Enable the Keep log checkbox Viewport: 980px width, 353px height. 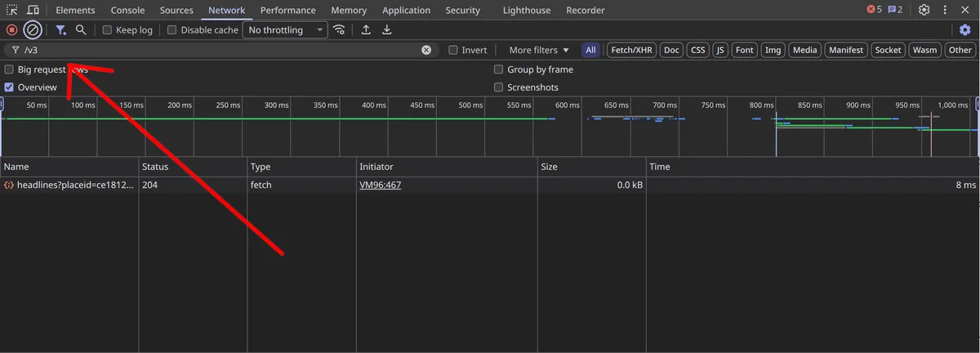pyautogui.click(x=107, y=30)
